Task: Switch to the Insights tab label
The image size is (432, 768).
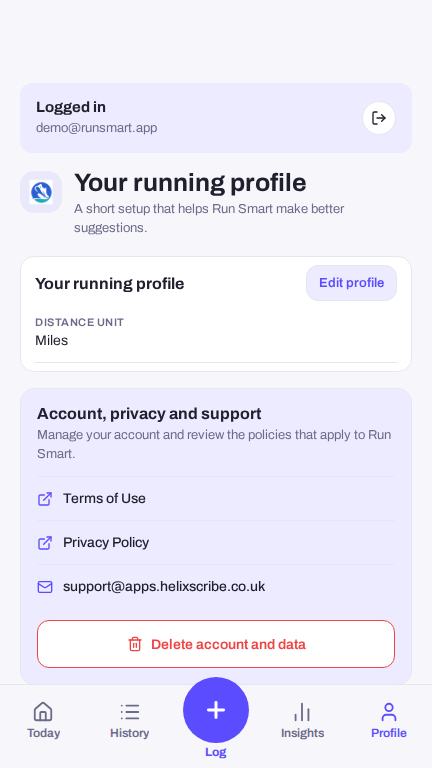Action: pyautogui.click(x=302, y=733)
